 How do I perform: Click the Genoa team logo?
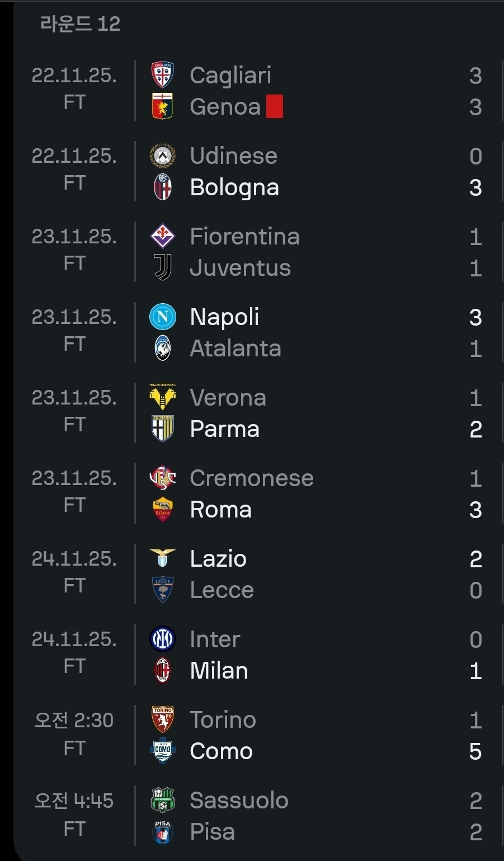(x=163, y=107)
